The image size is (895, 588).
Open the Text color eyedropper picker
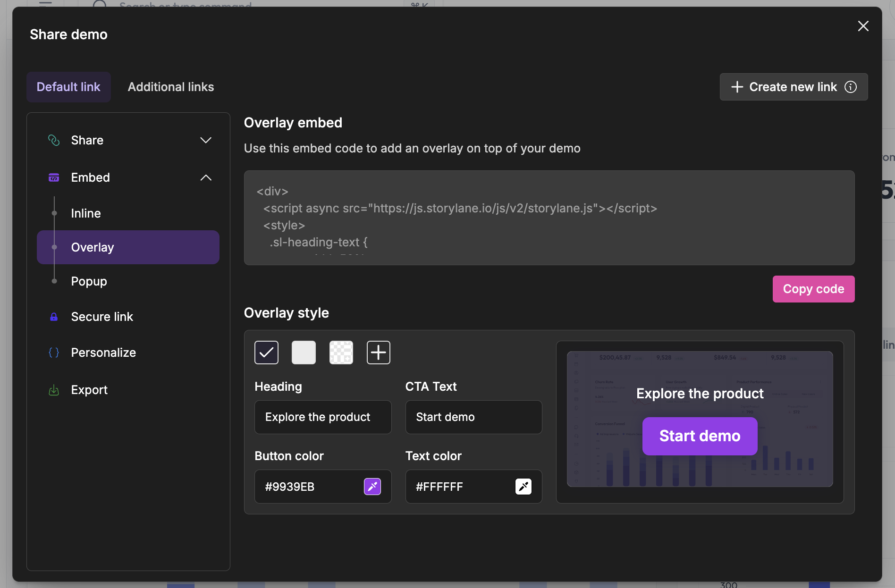click(523, 487)
